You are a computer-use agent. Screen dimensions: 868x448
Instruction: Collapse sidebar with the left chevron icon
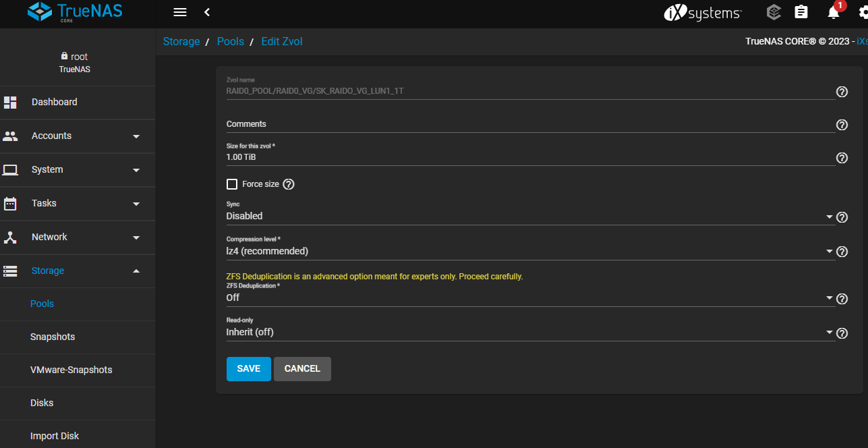point(207,12)
